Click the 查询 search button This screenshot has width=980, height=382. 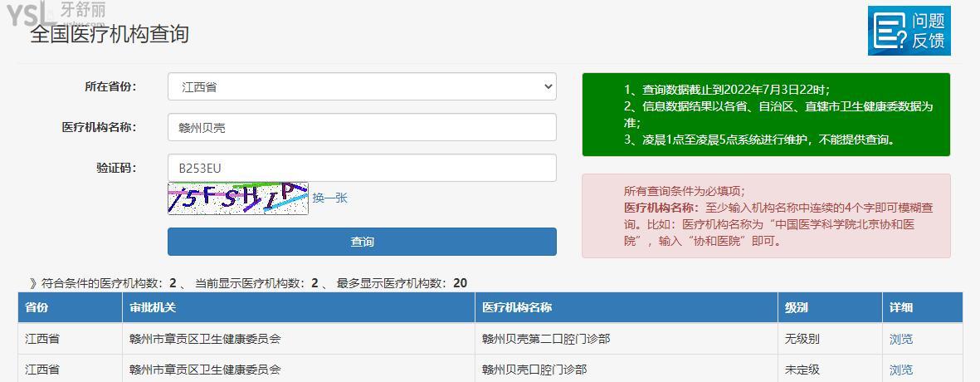362,242
